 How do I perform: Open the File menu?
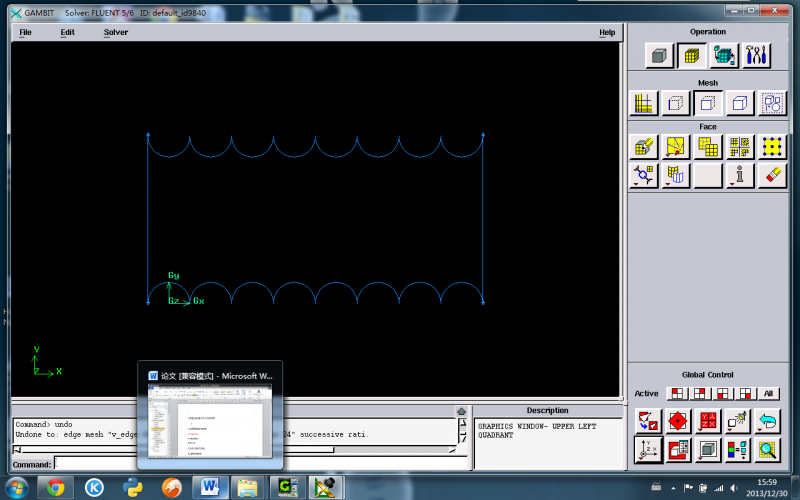click(25, 32)
